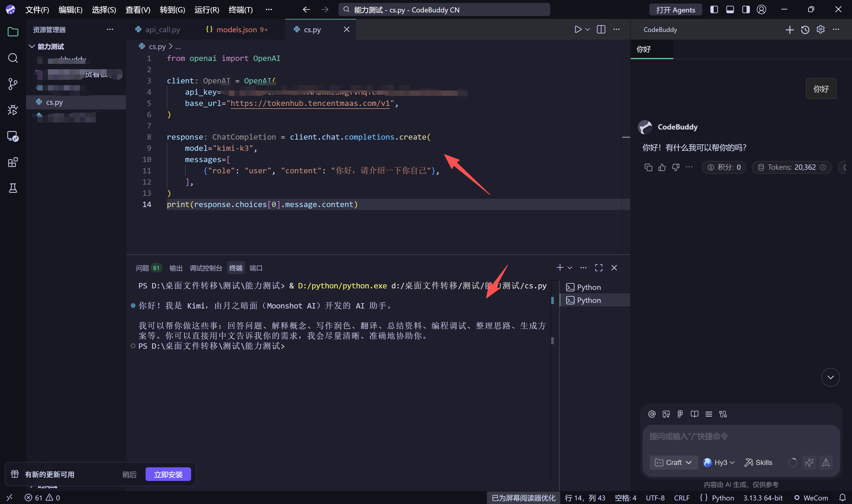Insert an @ mention in chat input

pyautogui.click(x=652, y=414)
